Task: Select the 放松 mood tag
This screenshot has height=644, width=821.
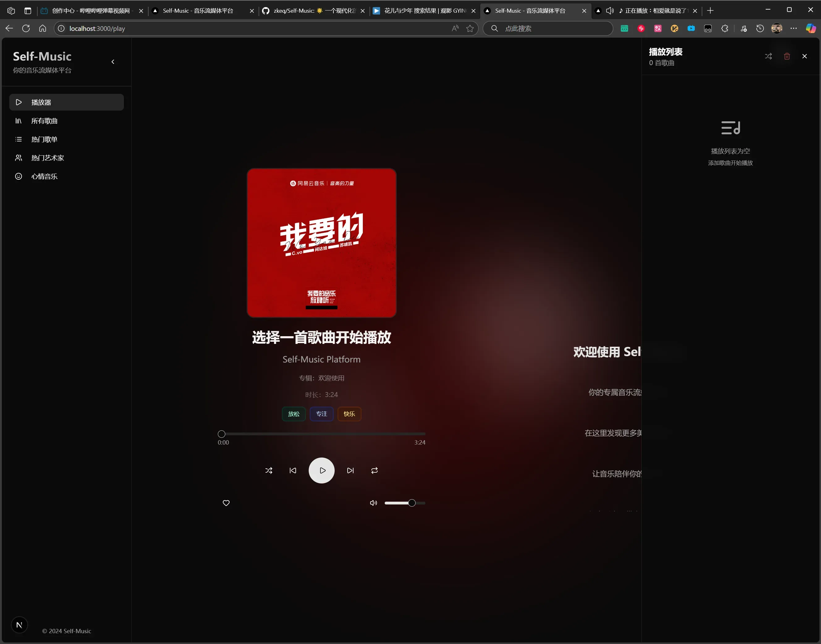Action: pyautogui.click(x=294, y=414)
